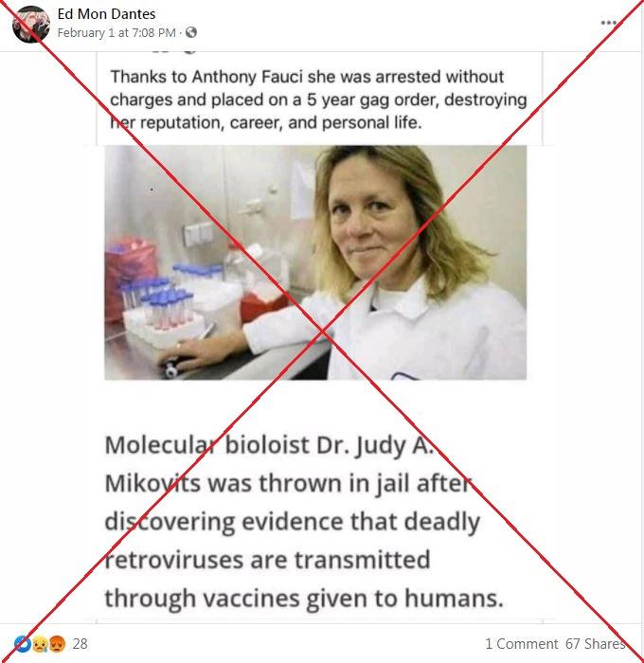
Task: Click the sad face reaction icon
Action: click(x=40, y=643)
